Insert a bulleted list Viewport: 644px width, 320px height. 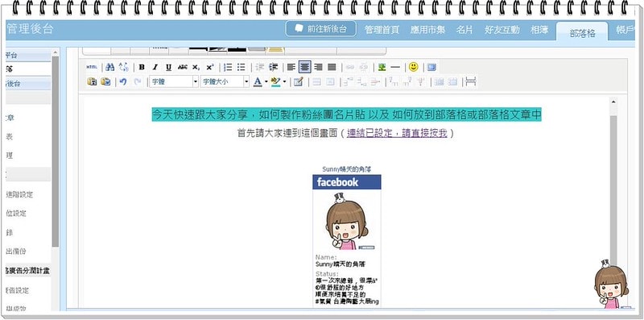(241, 67)
